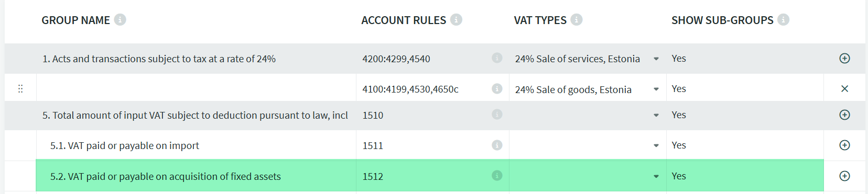Add sub-row to input VAT group 5
Screen dimensions: 868x194
click(844, 115)
